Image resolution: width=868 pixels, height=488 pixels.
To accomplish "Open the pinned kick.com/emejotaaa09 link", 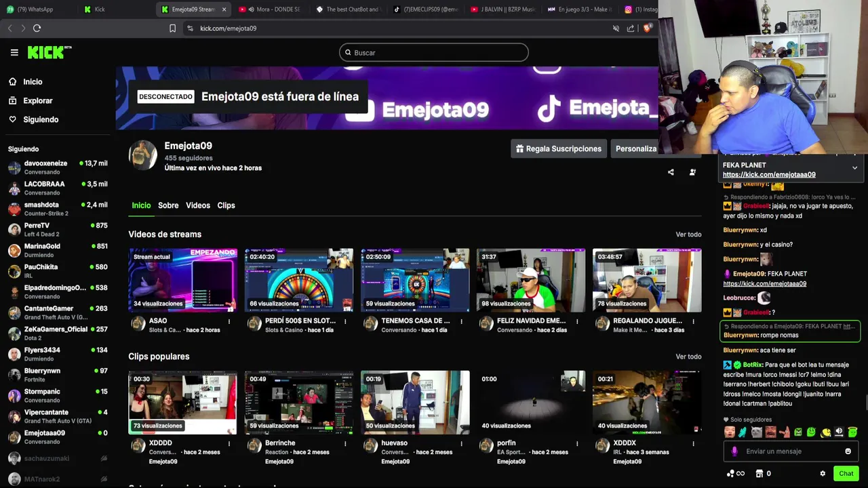I will (769, 175).
